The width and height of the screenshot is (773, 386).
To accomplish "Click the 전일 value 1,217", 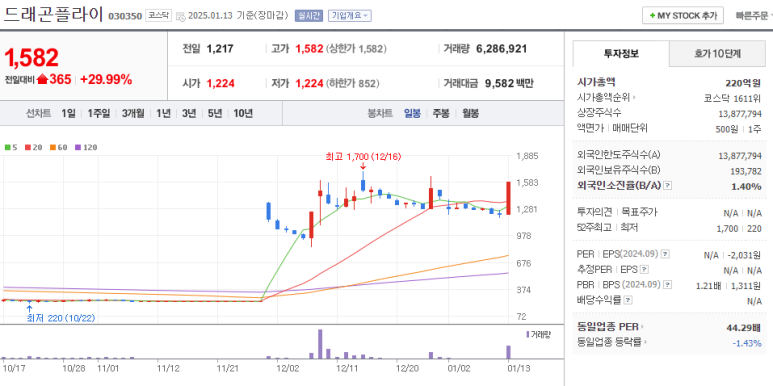I will (x=220, y=49).
